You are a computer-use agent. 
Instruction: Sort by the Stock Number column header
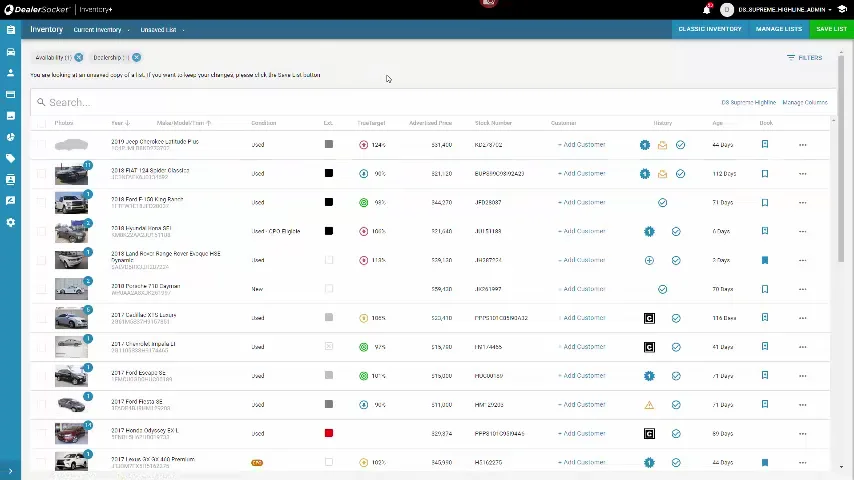493,123
